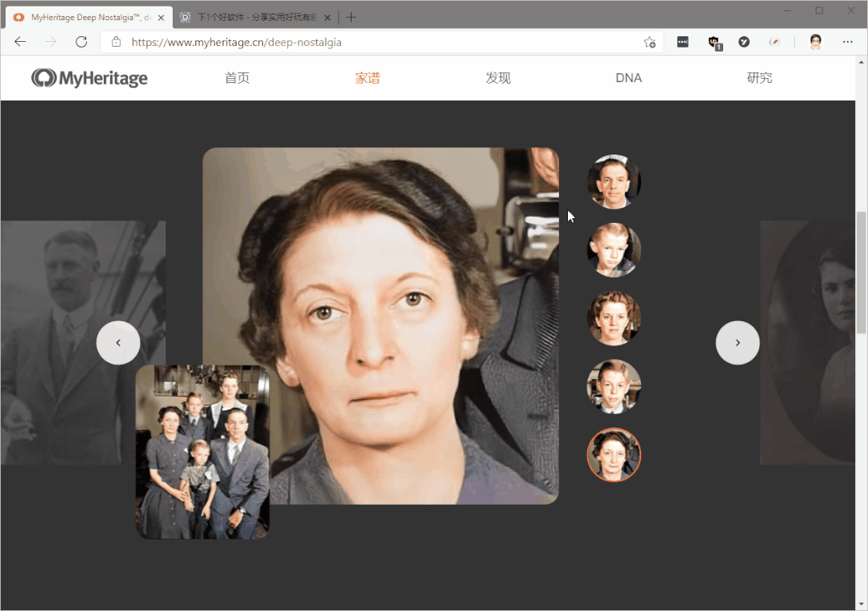Screen dimensions: 868x611
Task: Close the MyHeritage Deep Nostalgia tab
Action: point(161,18)
